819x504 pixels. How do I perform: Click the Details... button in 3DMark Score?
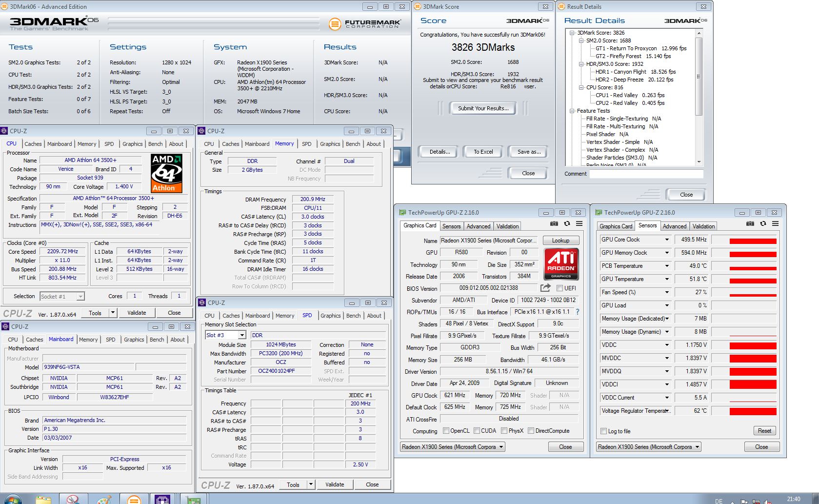(439, 152)
